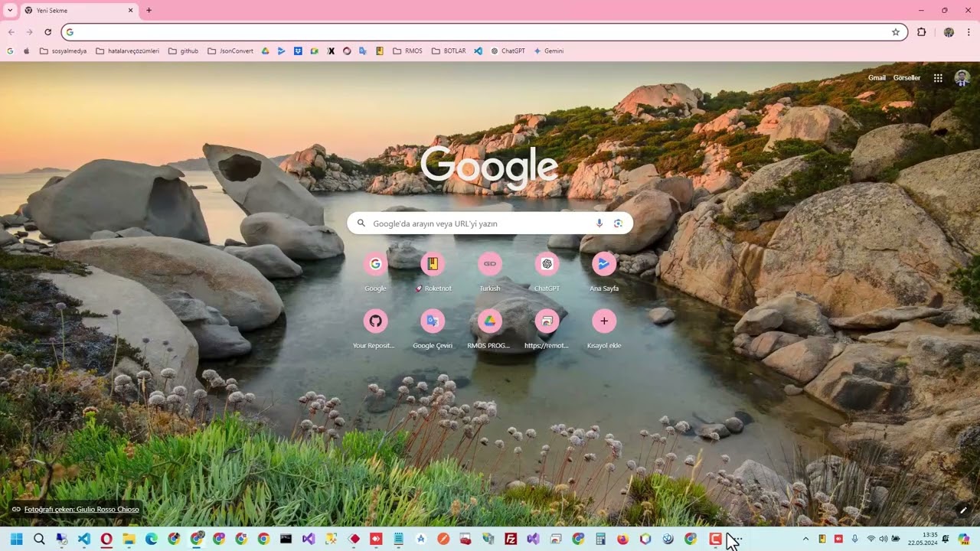This screenshot has height=551, width=980.
Task: Open the hatalarveçözümleri bookmark folder
Action: pyautogui.click(x=128, y=51)
